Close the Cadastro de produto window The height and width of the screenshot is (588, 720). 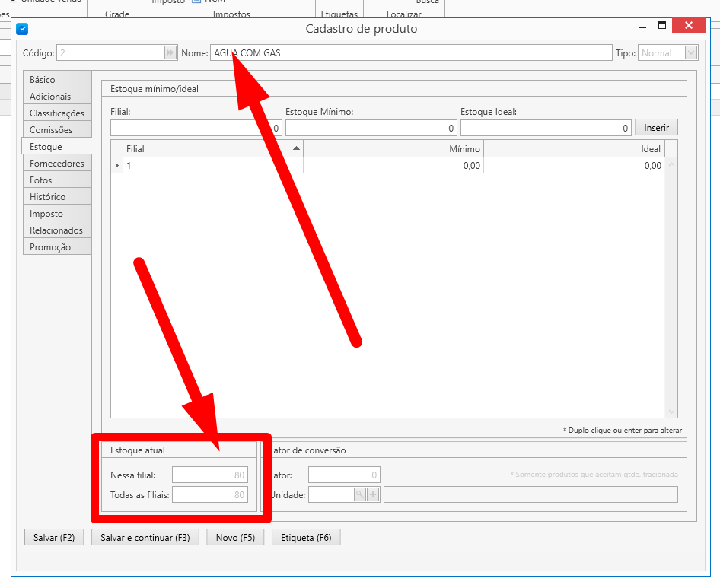(x=689, y=26)
